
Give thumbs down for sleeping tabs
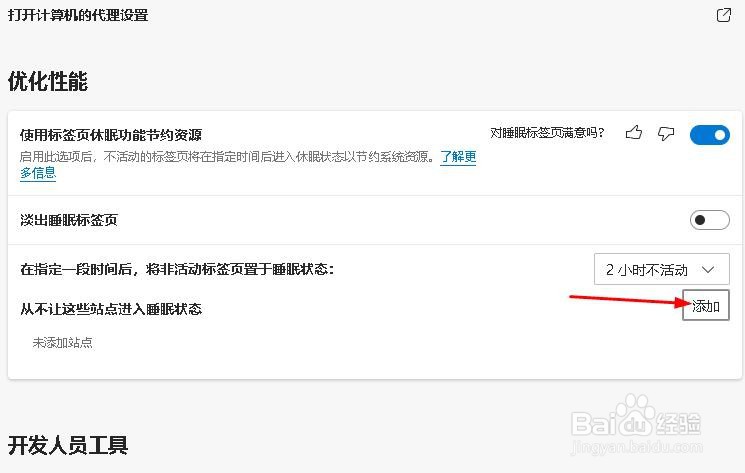666,134
